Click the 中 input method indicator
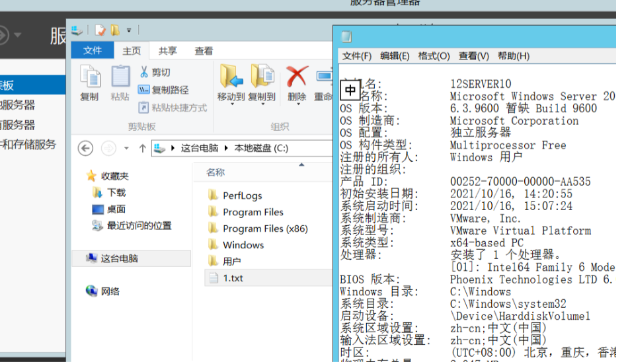This screenshot has width=628, height=364. click(x=350, y=90)
